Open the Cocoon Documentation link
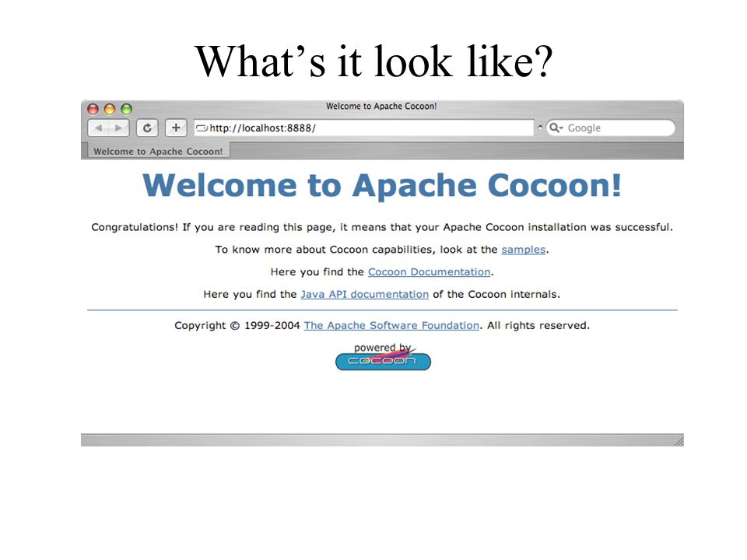The image size is (747, 560). pos(430,272)
